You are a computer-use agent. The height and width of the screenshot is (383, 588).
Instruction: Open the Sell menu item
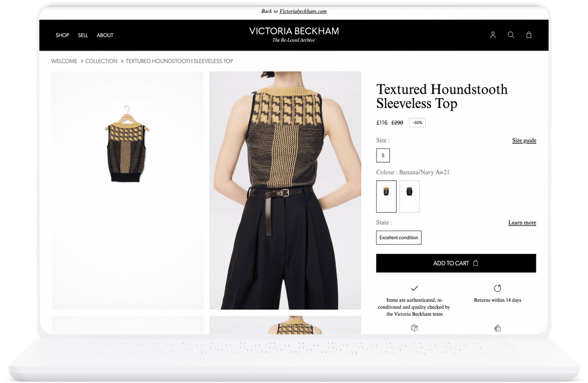coord(83,35)
